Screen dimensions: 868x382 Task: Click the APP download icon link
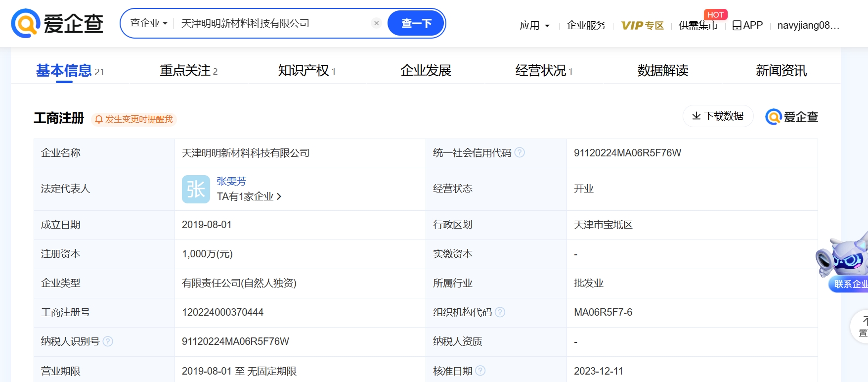pos(747,25)
